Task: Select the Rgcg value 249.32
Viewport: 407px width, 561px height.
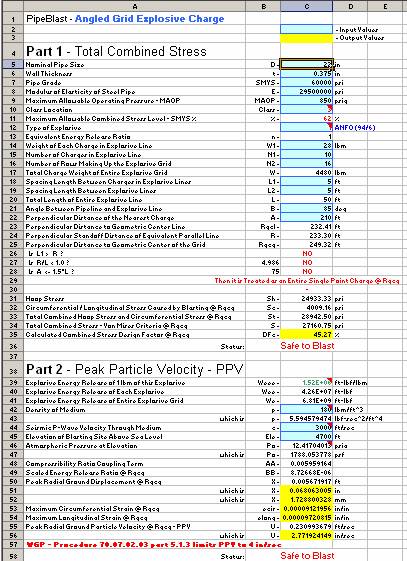Action: point(307,244)
